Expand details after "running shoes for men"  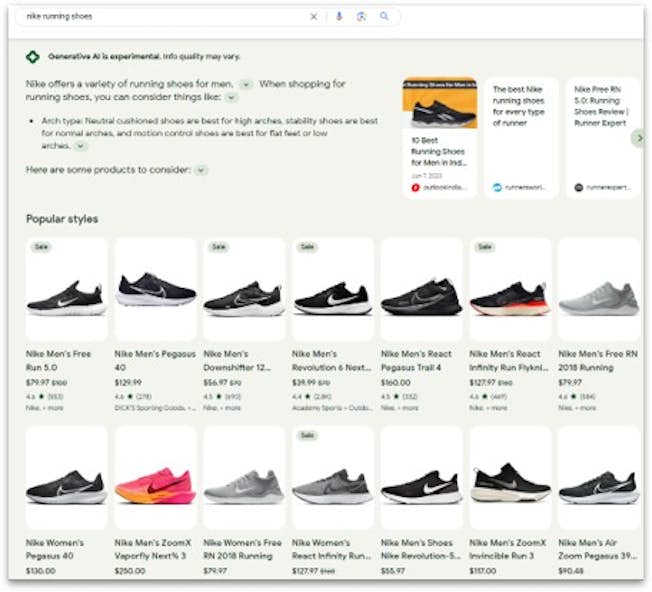tap(246, 85)
